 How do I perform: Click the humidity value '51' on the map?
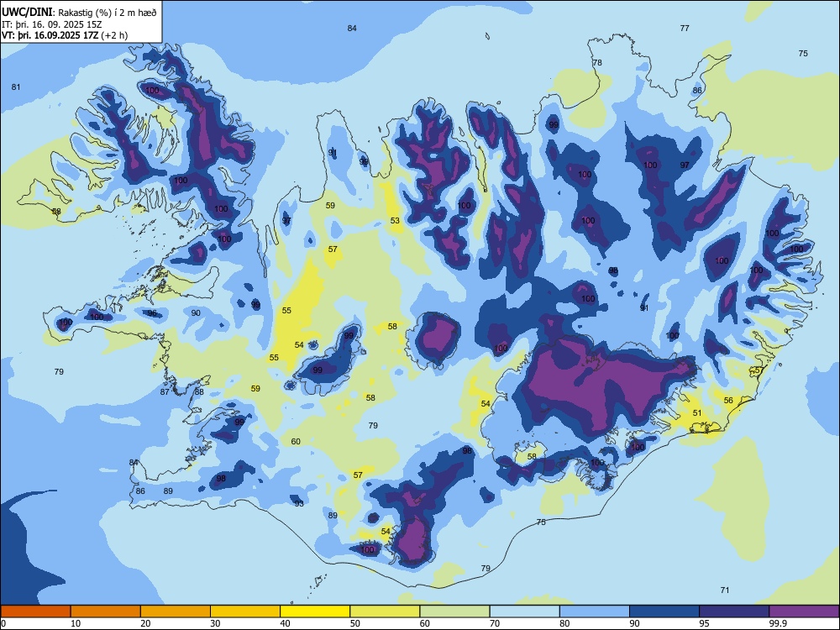click(x=697, y=413)
